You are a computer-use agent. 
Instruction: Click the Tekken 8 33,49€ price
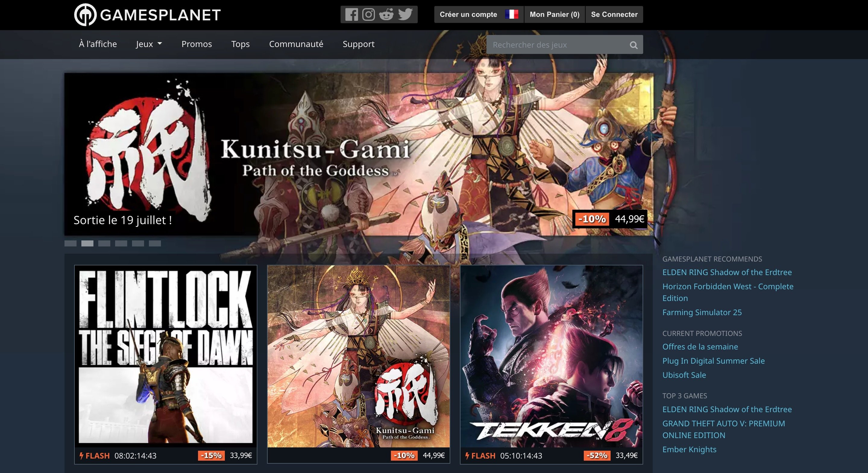tap(627, 456)
